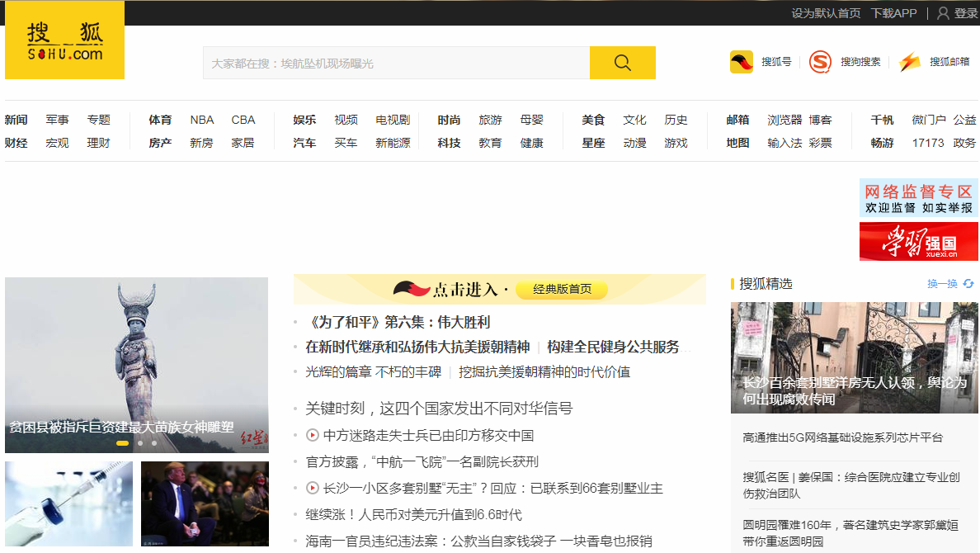Open 在新时代继承和弘扬伟大抗美援朝精神 headline

(417, 347)
